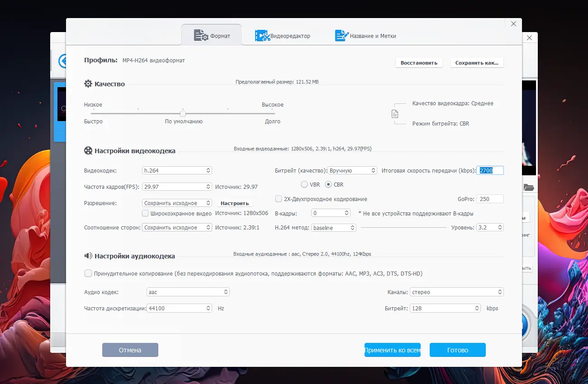Click the Источник: 29.97 text
The width and height of the screenshot is (588, 384).
[x=237, y=187]
